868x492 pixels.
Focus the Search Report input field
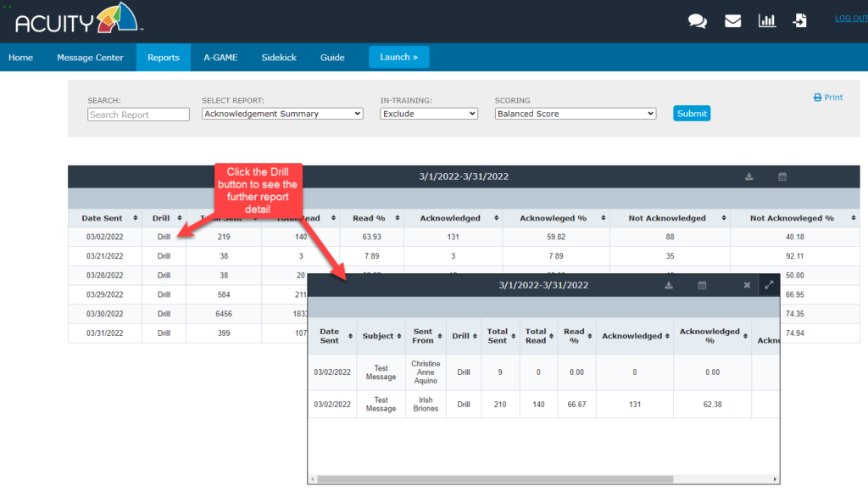[x=138, y=115]
